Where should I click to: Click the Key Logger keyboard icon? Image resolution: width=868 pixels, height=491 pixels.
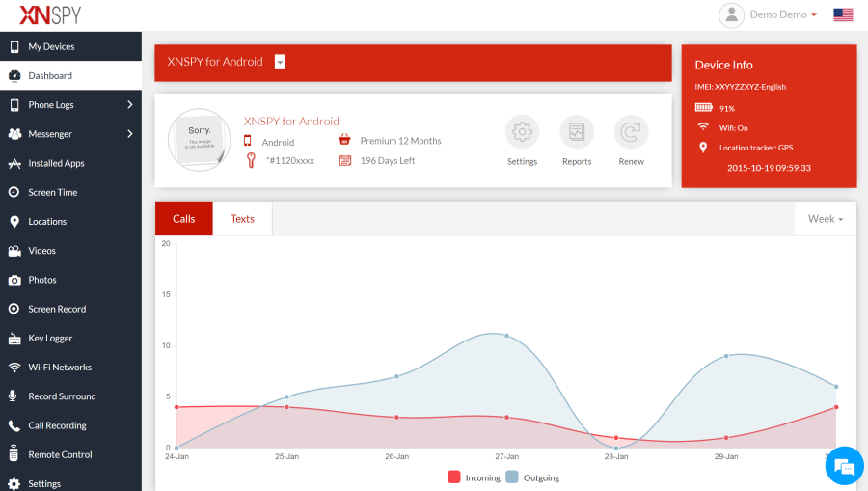[14, 339]
